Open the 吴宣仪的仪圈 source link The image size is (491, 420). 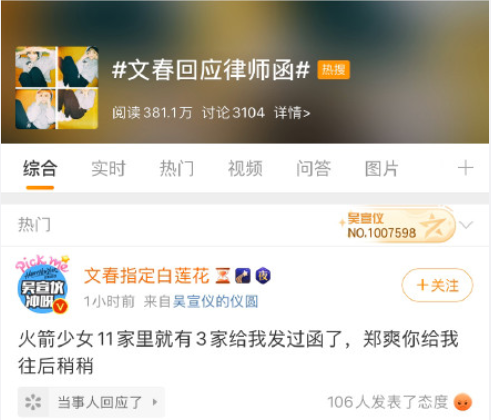click(215, 301)
